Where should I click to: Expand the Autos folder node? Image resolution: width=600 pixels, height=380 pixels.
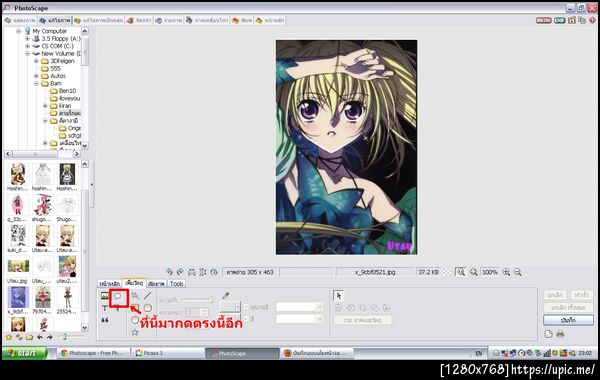click(x=36, y=76)
